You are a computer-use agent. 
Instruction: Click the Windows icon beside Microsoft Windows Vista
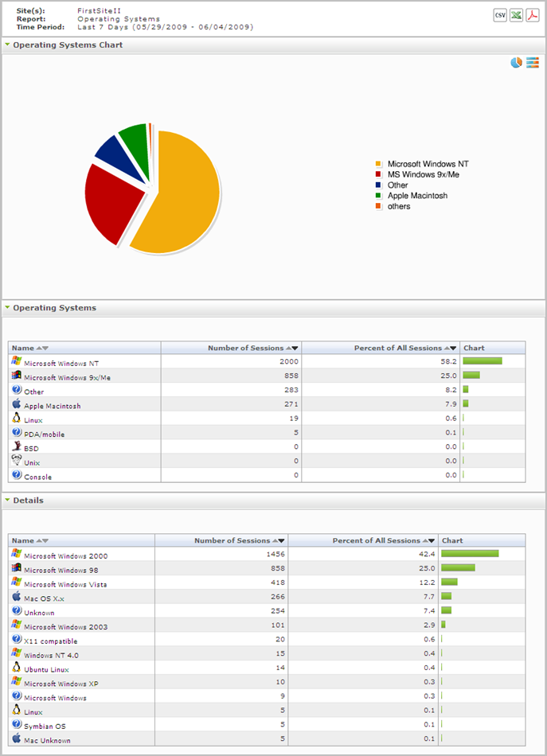pos(17,582)
